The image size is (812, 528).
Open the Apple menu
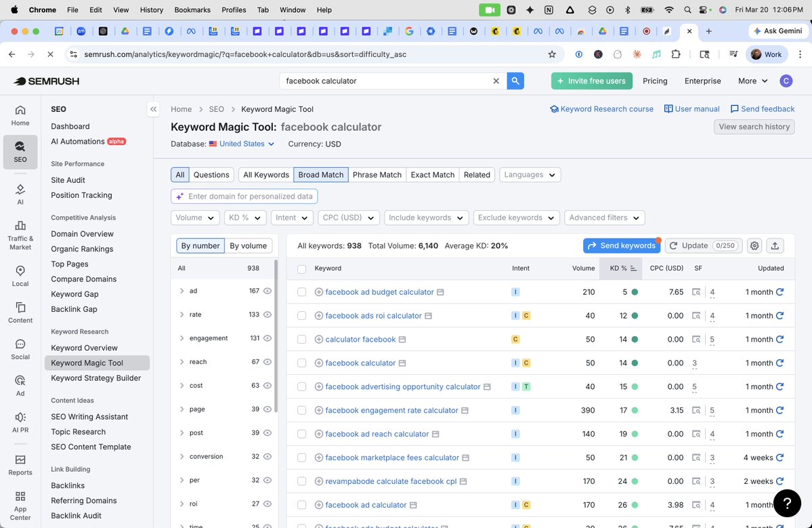pos(14,10)
